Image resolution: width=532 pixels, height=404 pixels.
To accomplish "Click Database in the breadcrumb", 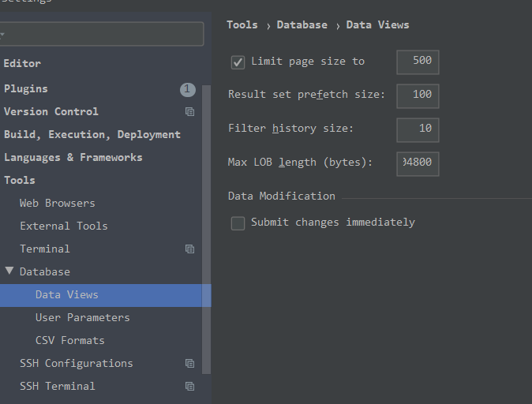I will [302, 24].
